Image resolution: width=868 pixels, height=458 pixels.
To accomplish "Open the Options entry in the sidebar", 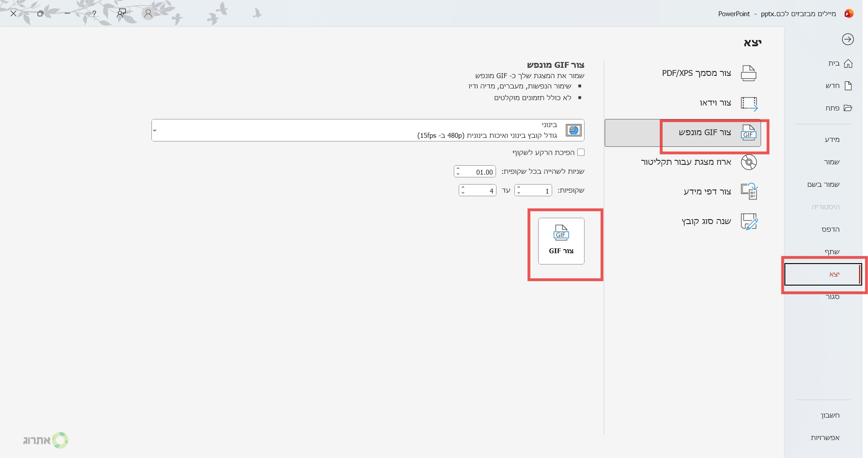I will (825, 438).
